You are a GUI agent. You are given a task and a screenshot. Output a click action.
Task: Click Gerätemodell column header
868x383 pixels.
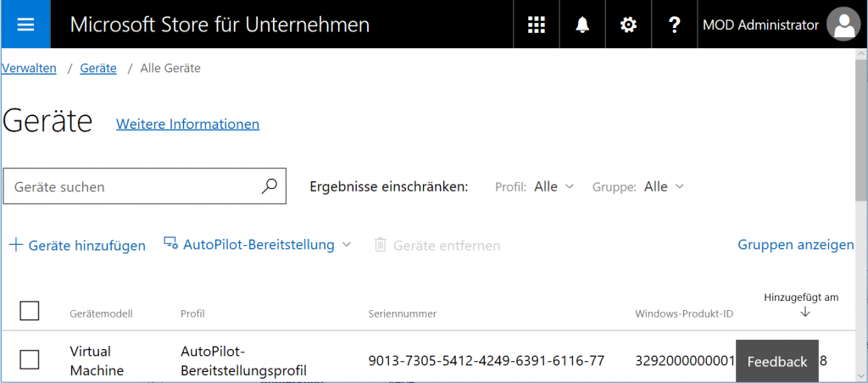[x=102, y=314]
